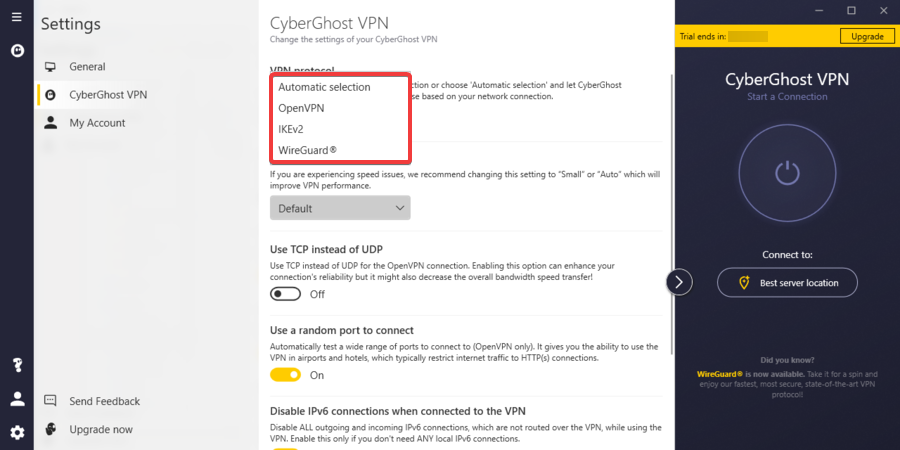
Task: Pick WireGuard from the protocol dropdown
Action: coord(307,150)
